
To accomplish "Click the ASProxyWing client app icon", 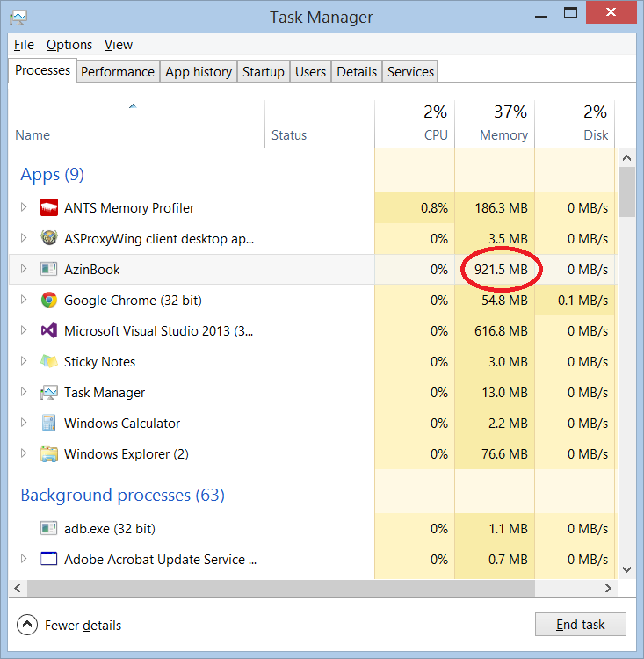I will point(49,238).
